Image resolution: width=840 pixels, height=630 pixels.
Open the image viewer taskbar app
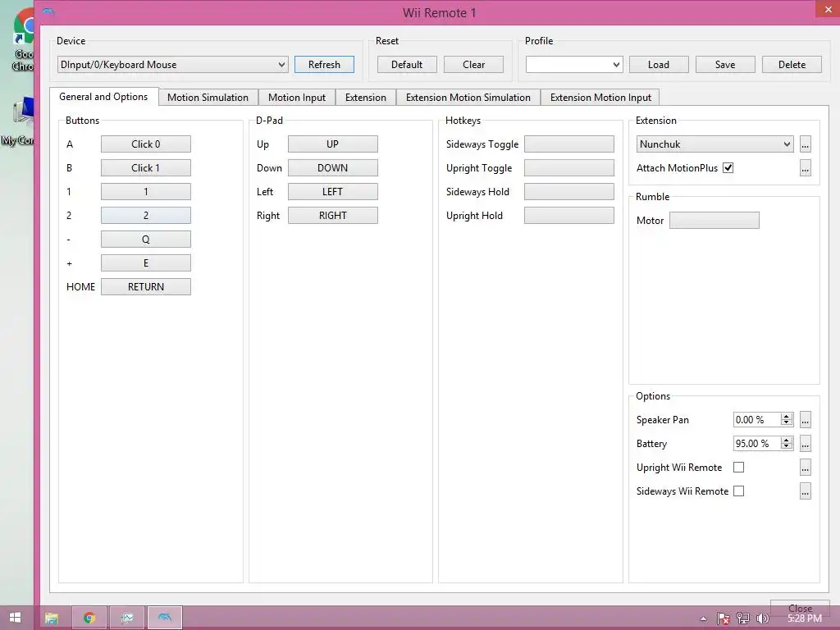(127, 619)
